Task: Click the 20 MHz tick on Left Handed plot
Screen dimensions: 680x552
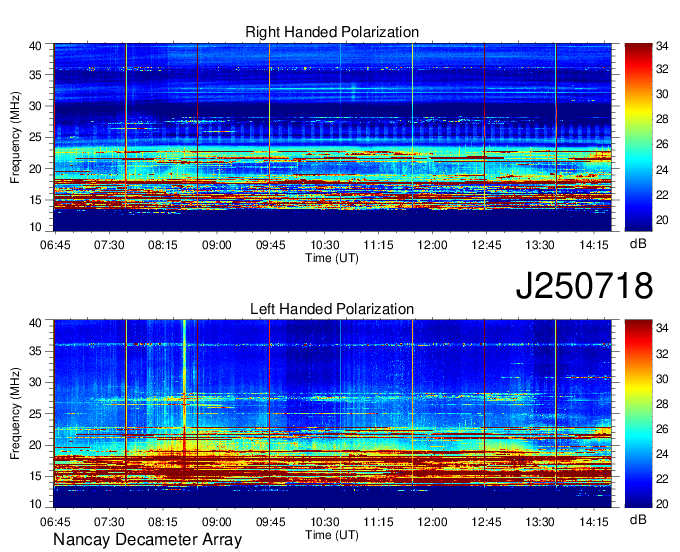Action: (x=35, y=445)
